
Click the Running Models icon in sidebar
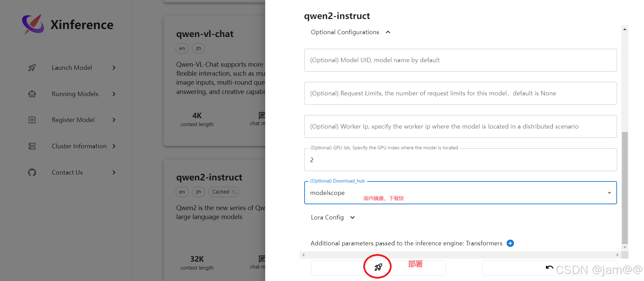32,94
